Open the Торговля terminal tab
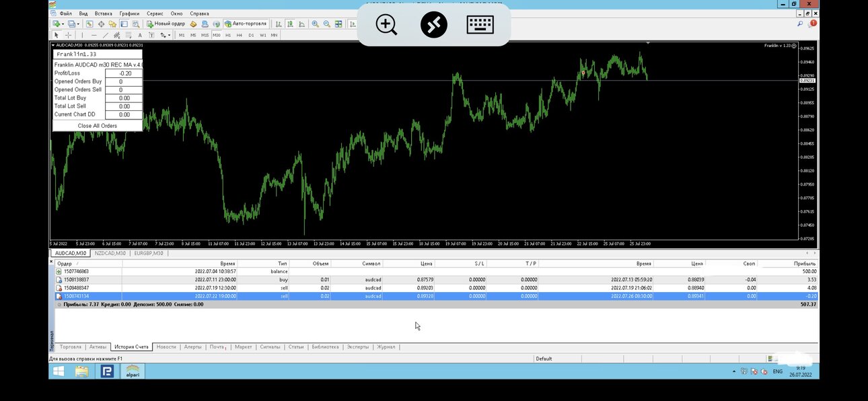 71,347
